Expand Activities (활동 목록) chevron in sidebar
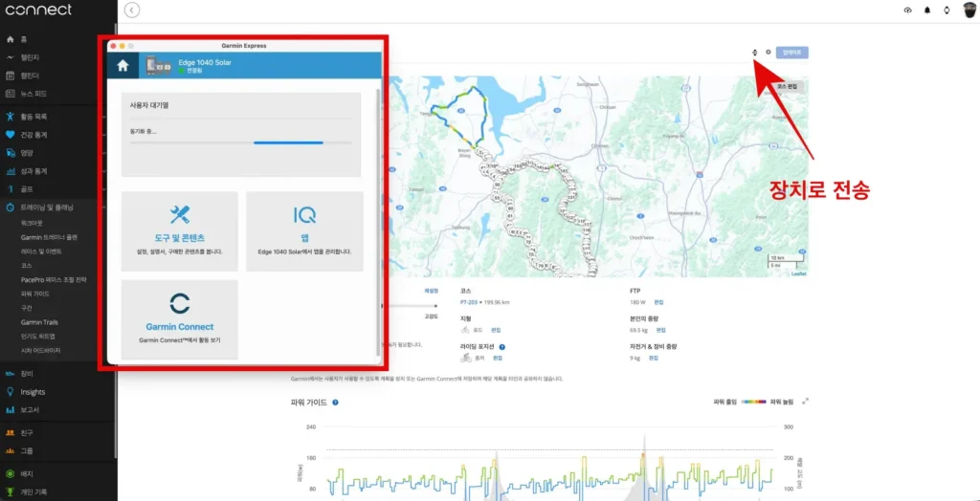The image size is (980, 501). coord(103,117)
